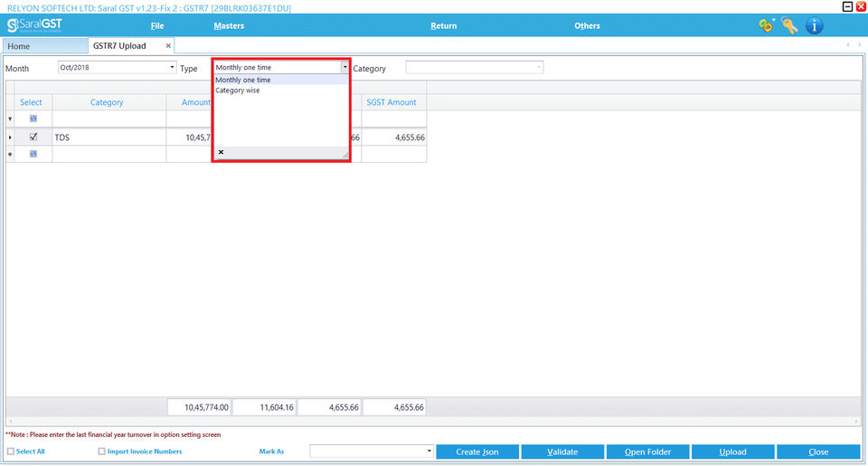Click the tab scroll right arrow
868x466 pixels.
[859, 45]
